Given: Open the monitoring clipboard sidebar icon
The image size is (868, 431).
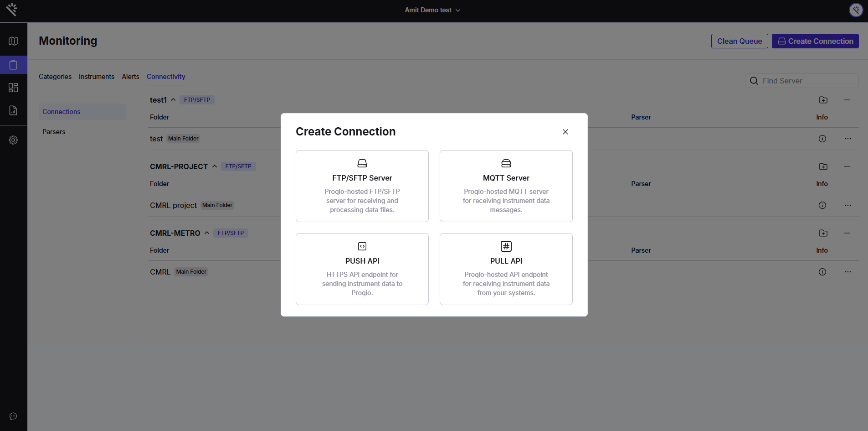Looking at the screenshot, I should pyautogui.click(x=13, y=65).
